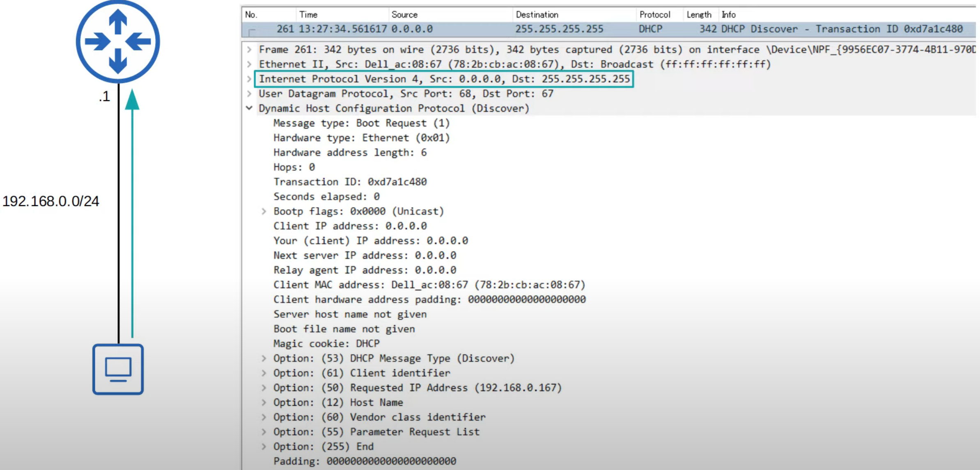
Task: Expand the Frame 261 tree row
Action: [x=249, y=50]
